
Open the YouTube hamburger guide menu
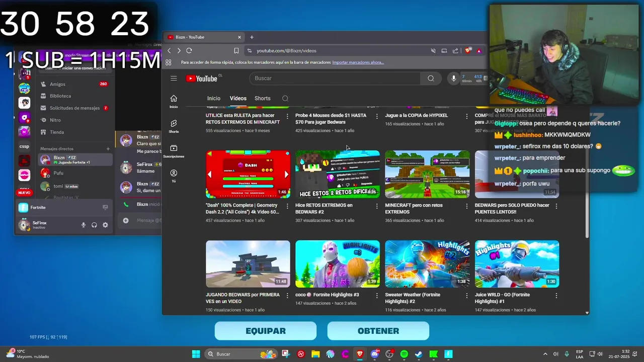174,78
